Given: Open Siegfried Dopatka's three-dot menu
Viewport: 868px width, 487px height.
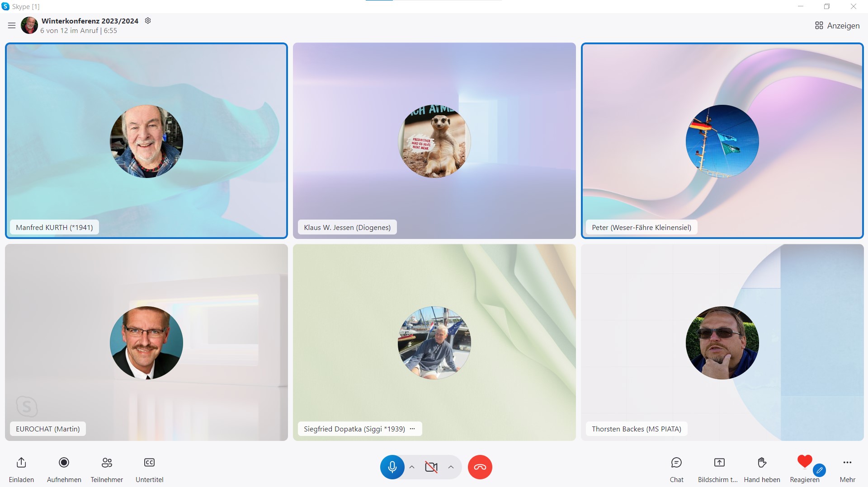Looking at the screenshot, I should point(412,429).
